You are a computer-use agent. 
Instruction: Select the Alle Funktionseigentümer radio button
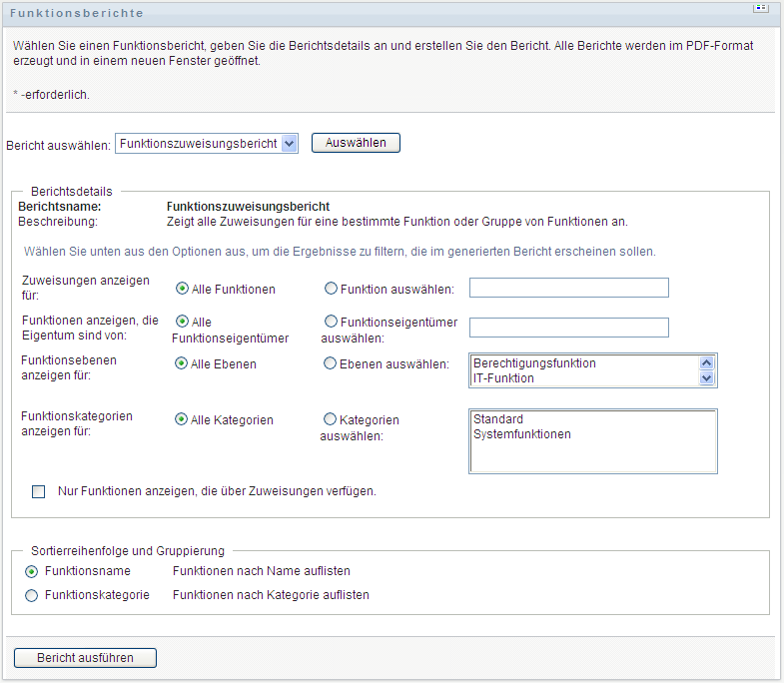coord(182,321)
